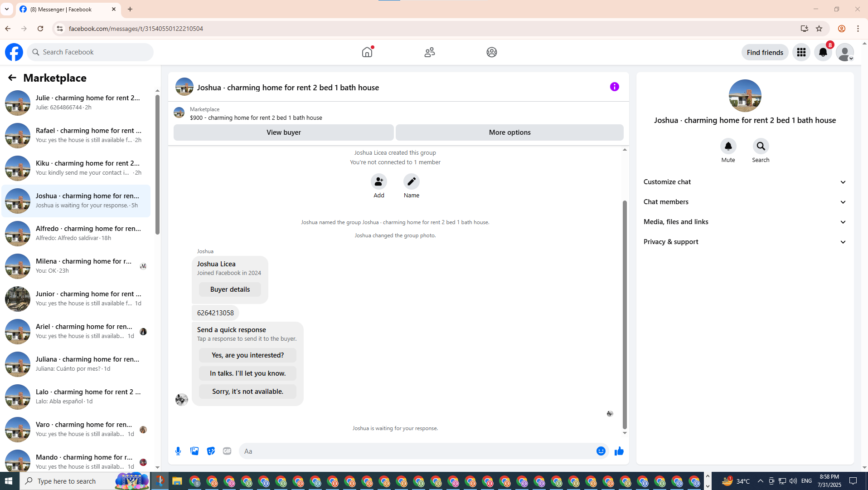868x490 pixels.
Task: Choose a sticker icon
Action: tap(211, 451)
